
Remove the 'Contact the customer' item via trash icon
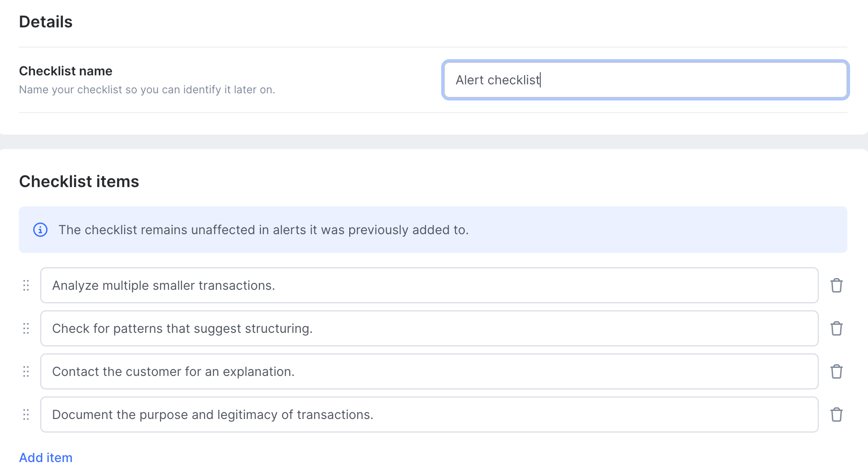tap(836, 371)
